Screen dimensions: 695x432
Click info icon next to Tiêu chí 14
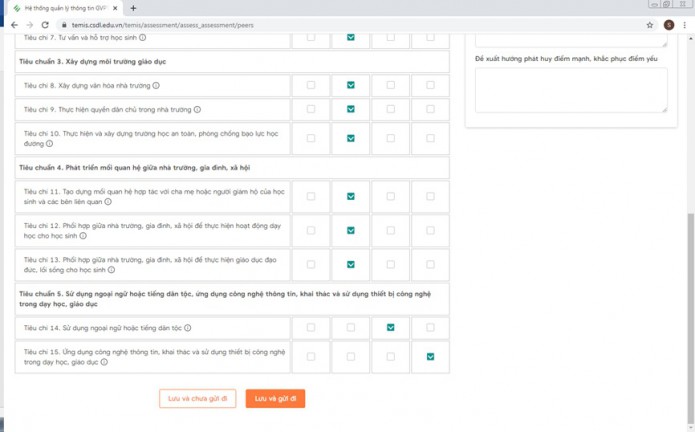tap(188, 328)
